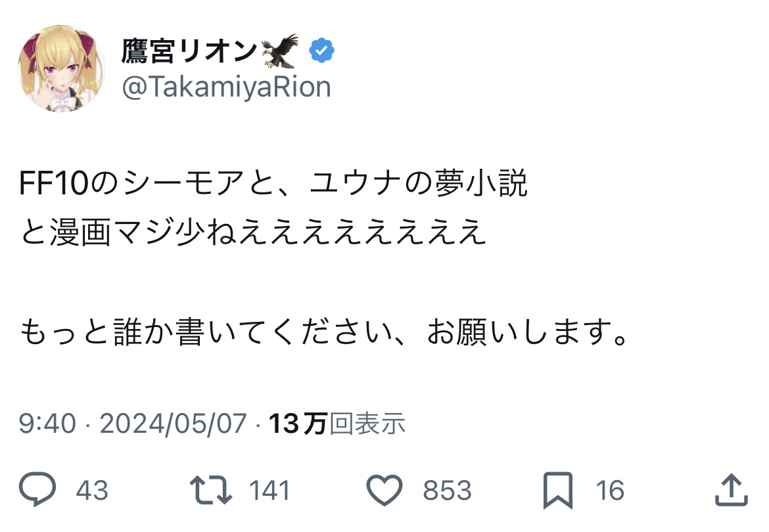769x532 pixels.
Task: Open the share menu with the upload icon
Action: [x=731, y=490]
